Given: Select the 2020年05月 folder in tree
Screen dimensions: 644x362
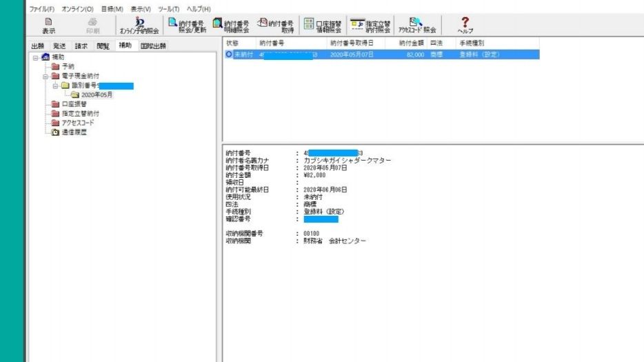Looking at the screenshot, I should (x=97, y=95).
